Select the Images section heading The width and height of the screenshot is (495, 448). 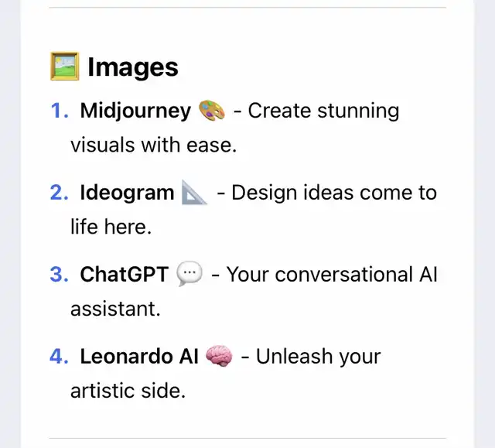coord(133,67)
